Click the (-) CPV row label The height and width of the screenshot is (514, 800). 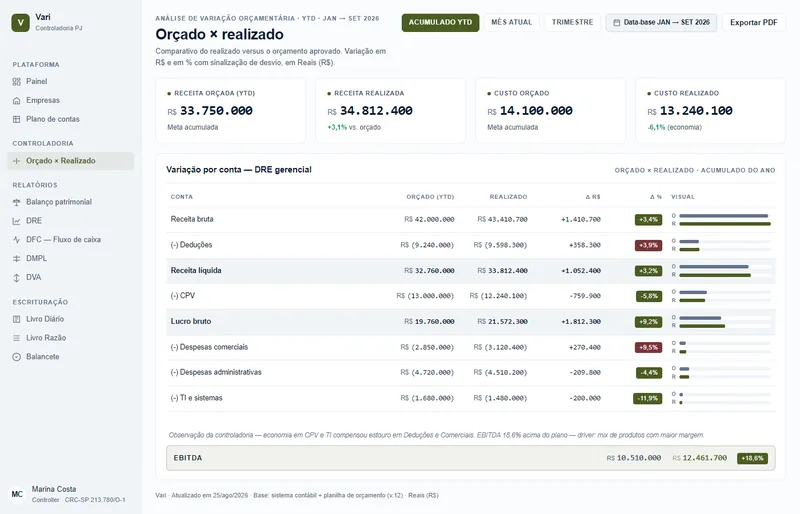click(183, 296)
